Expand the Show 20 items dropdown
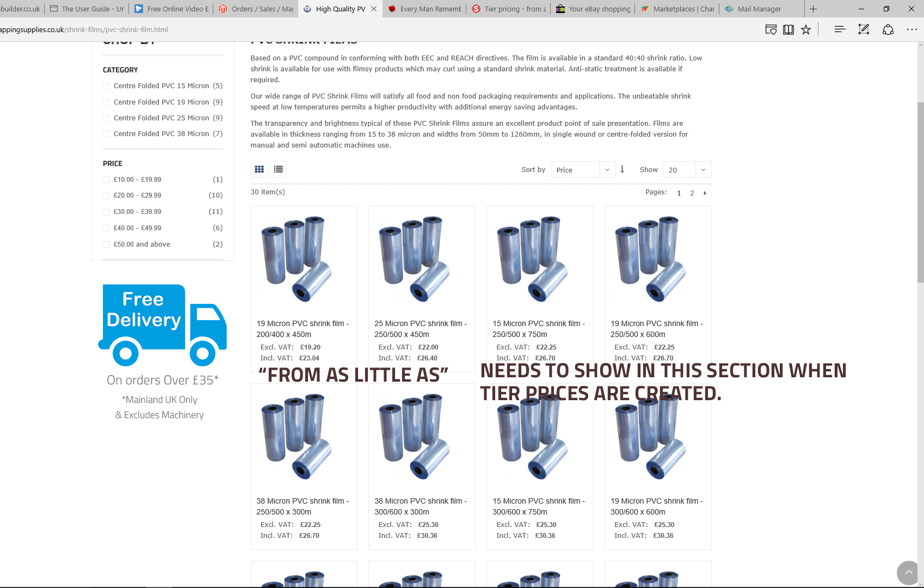This screenshot has width=924, height=588. [x=686, y=170]
